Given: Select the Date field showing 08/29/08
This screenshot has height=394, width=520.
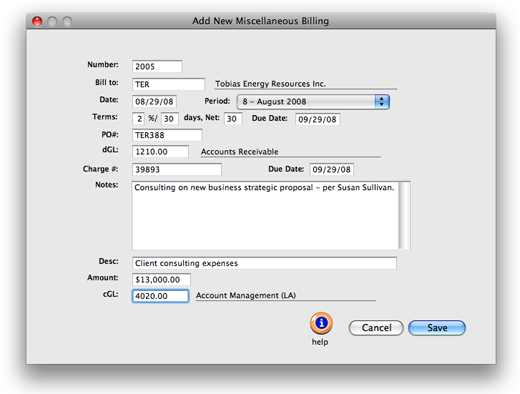Looking at the screenshot, I should click(154, 101).
